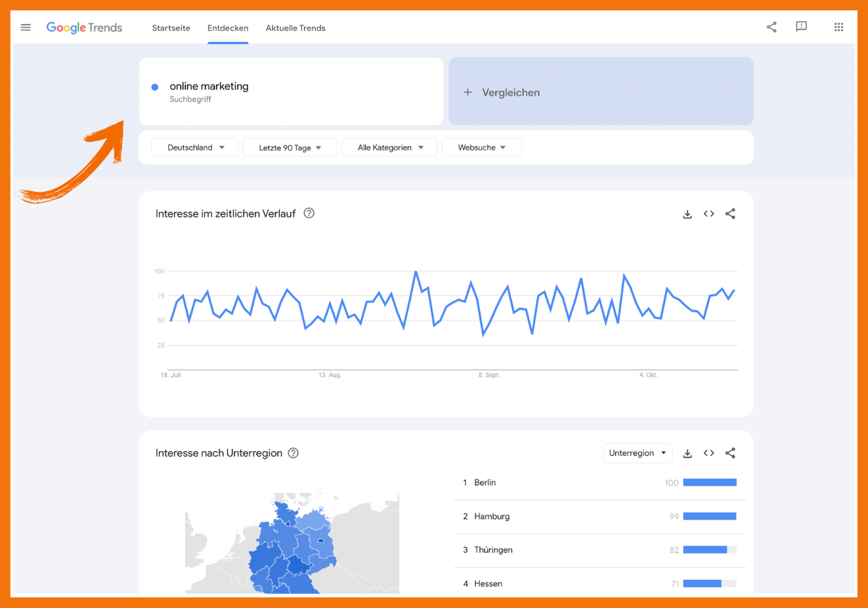Download the 'Interesse nach Unterregion' data
868x608 pixels.
pyautogui.click(x=687, y=453)
